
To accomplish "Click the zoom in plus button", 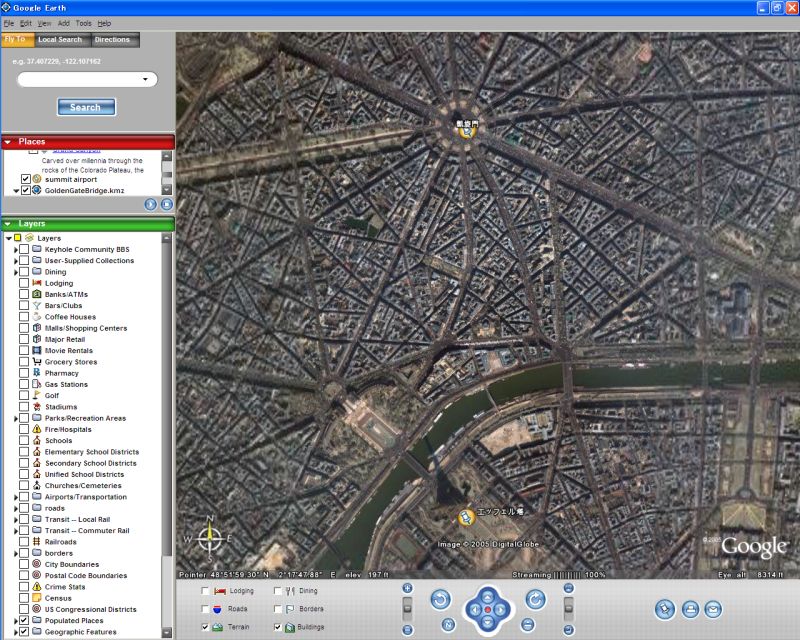I will pos(407,588).
